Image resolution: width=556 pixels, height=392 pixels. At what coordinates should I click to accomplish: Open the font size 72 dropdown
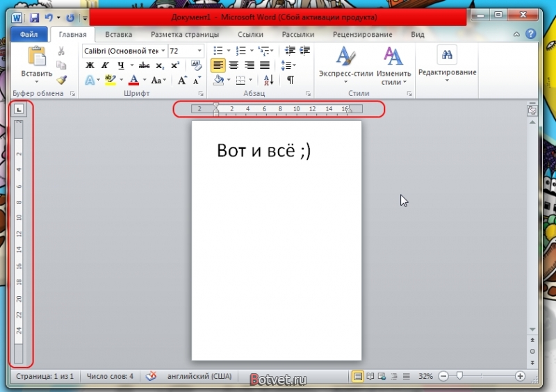coord(199,51)
